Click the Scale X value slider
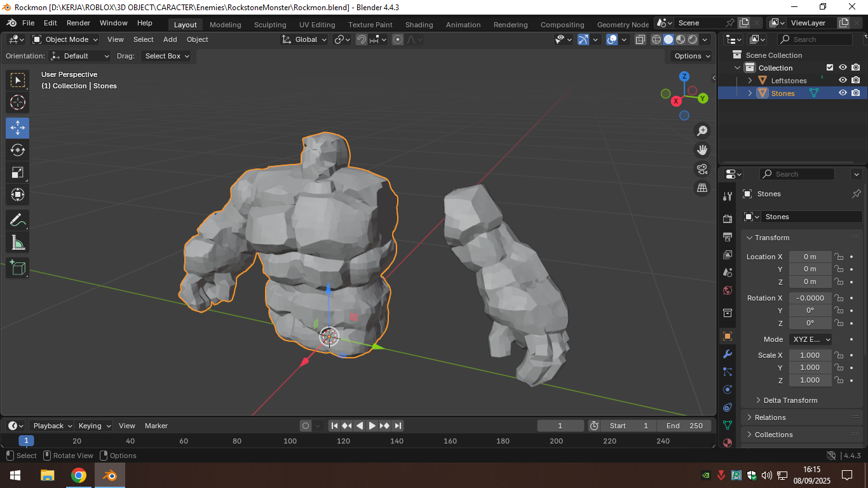The image size is (868, 488). (x=810, y=355)
